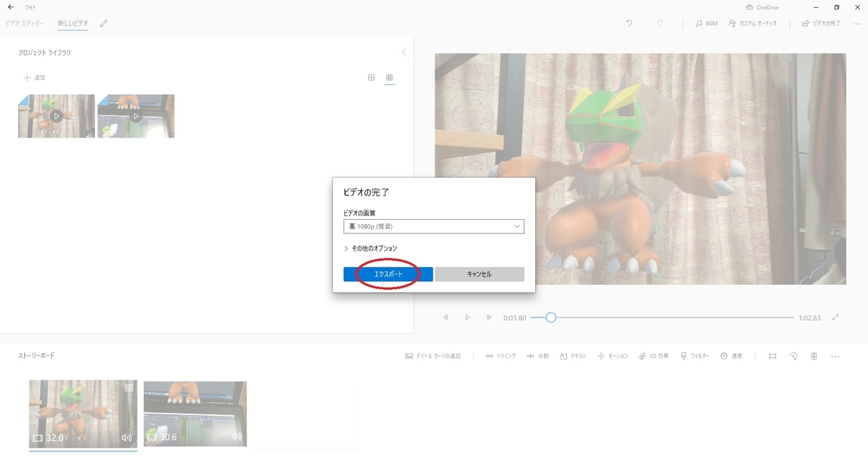Open カスタム オーディオ custom audio

point(753,23)
